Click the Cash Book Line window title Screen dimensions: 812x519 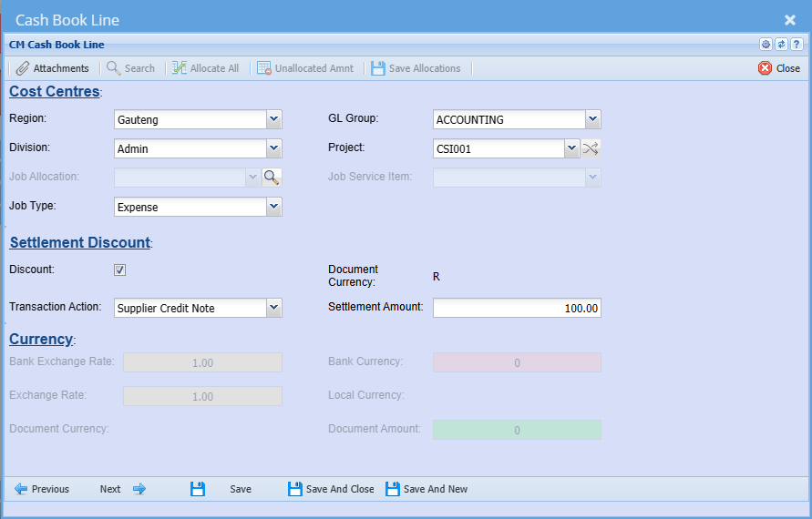coord(67,20)
